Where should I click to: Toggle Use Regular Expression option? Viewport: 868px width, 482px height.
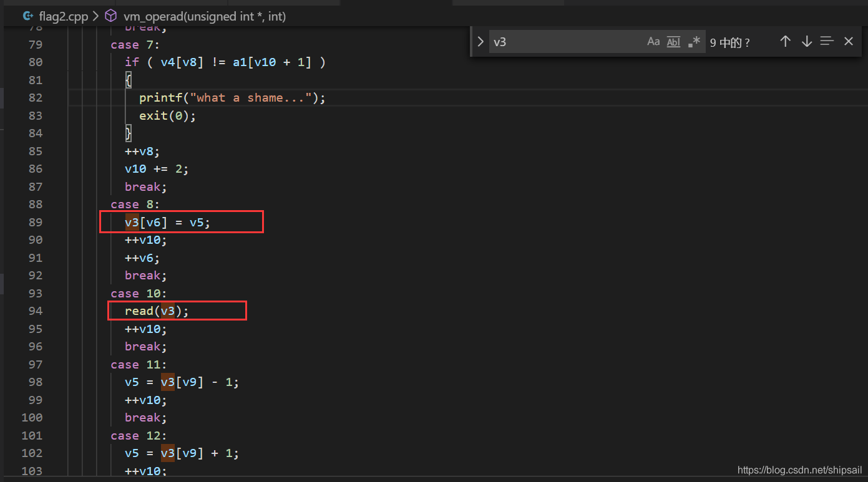click(x=694, y=42)
